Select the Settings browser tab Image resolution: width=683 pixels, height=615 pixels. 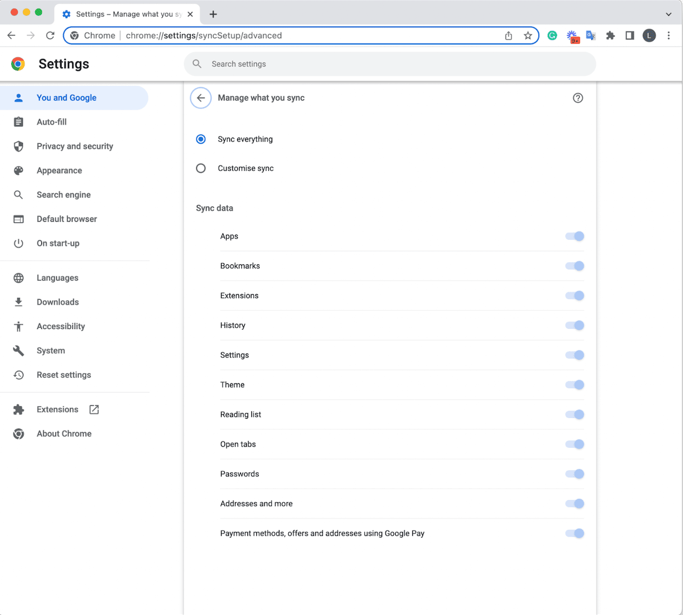pyautogui.click(x=127, y=14)
